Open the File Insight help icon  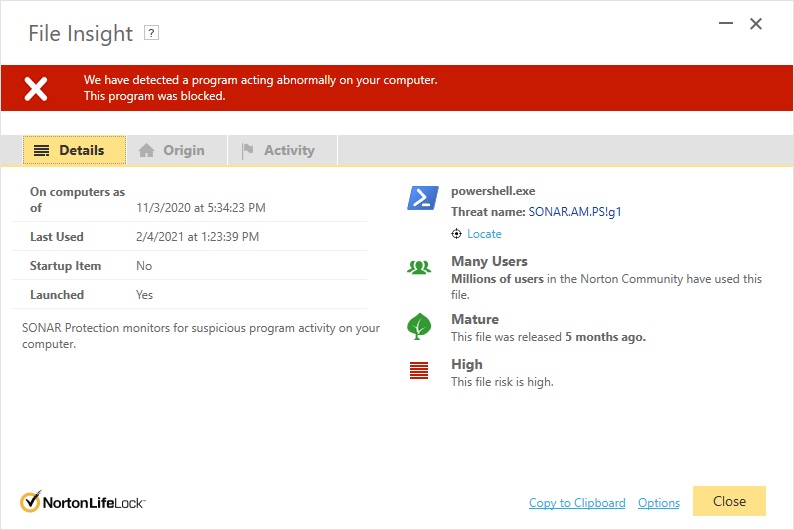coord(151,33)
